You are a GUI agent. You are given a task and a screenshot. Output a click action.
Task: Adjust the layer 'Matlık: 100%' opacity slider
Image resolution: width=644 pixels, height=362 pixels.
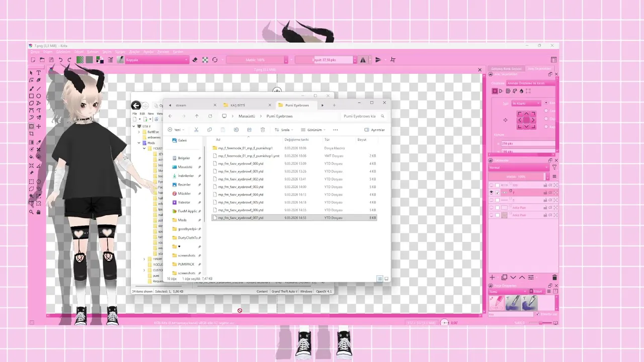pyautogui.click(x=517, y=176)
